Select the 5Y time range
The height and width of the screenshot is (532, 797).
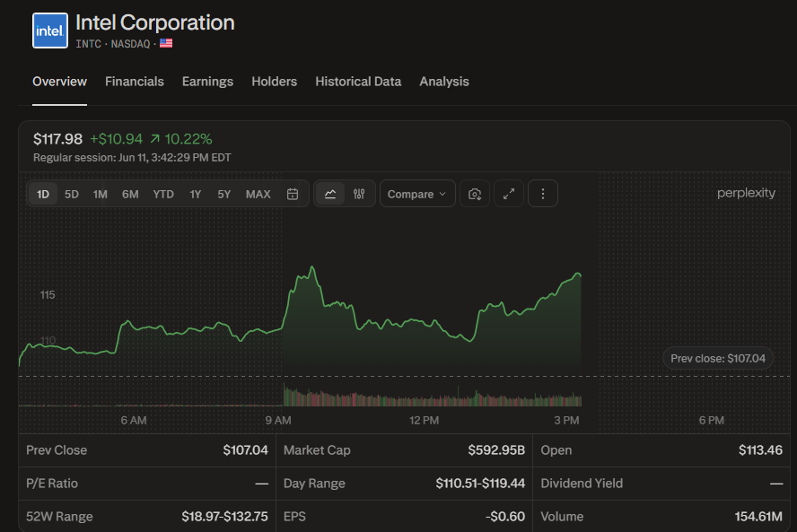(224, 194)
